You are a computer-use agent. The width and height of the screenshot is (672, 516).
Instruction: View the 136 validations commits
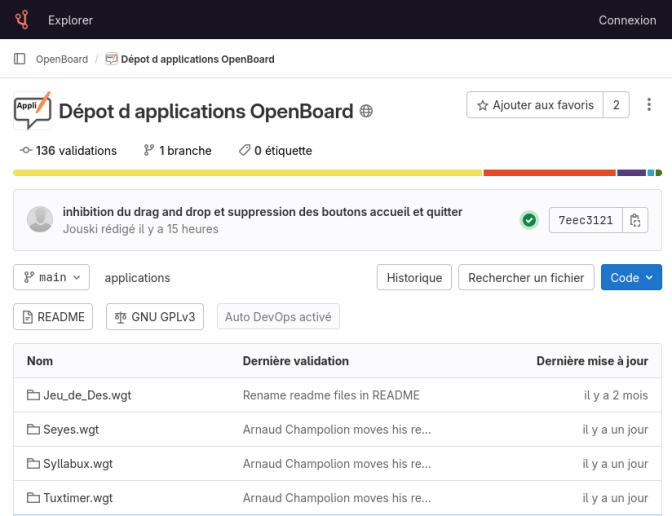[68, 150]
